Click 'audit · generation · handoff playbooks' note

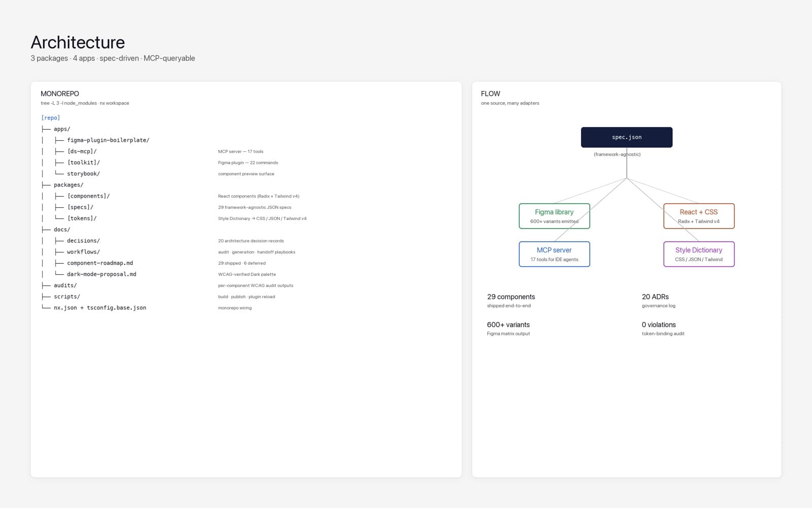[257, 252]
